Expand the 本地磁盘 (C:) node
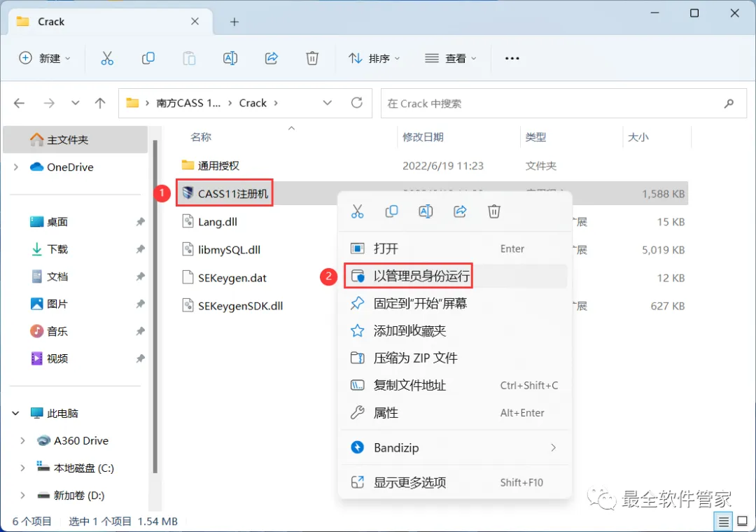This screenshot has height=532, width=756. (x=22, y=468)
